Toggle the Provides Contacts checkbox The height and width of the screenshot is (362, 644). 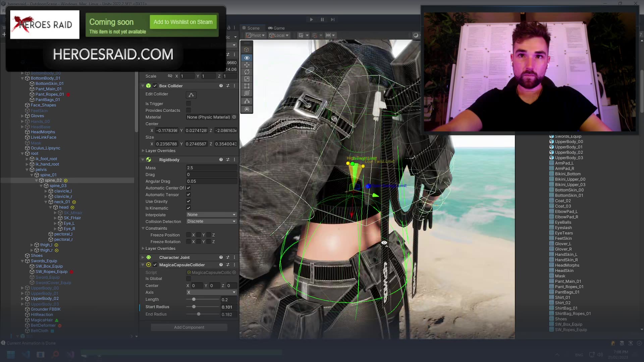tap(189, 110)
